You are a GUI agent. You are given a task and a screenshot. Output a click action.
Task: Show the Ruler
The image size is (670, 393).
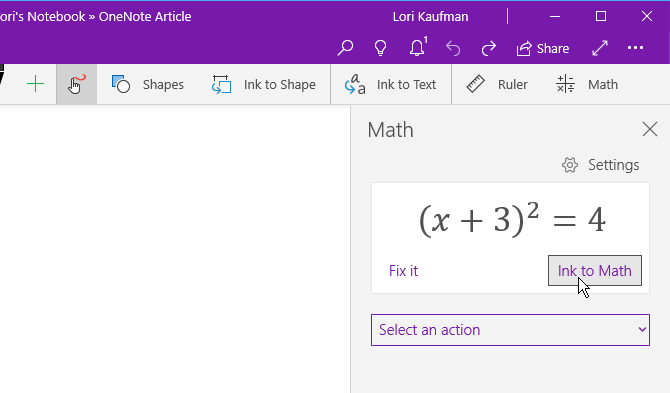point(497,85)
